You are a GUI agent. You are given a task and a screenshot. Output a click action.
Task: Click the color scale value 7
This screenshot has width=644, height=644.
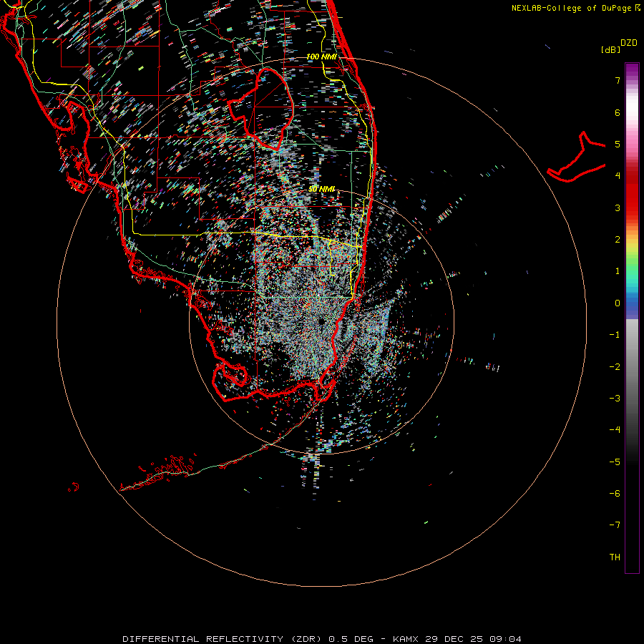tap(618, 80)
